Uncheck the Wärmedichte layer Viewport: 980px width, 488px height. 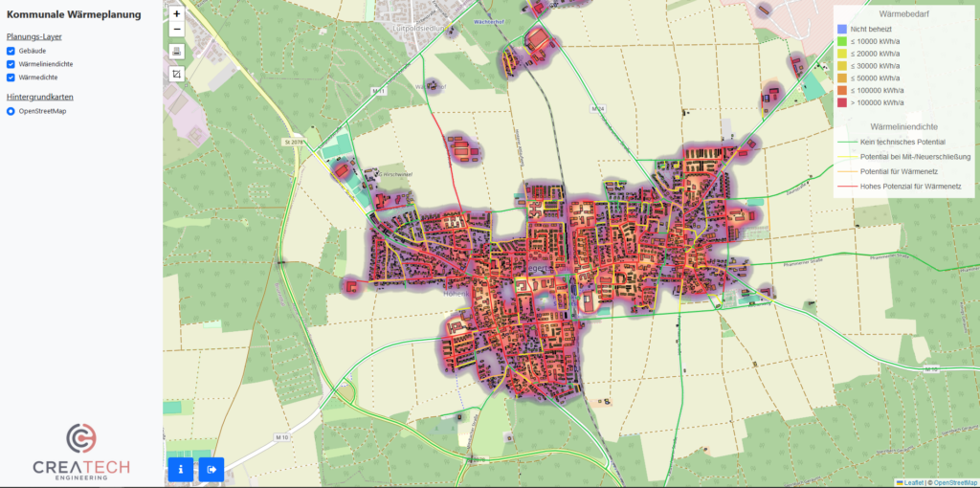coord(11,78)
